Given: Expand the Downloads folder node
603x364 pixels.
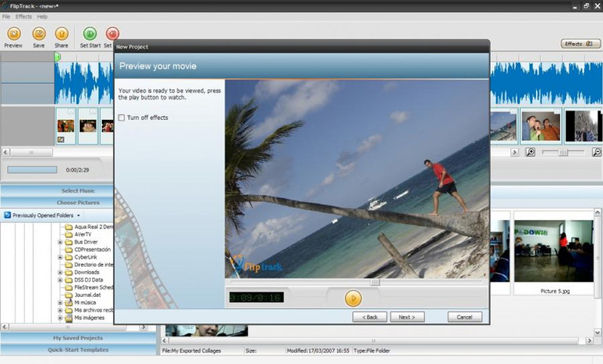Looking at the screenshot, I should 60,272.
